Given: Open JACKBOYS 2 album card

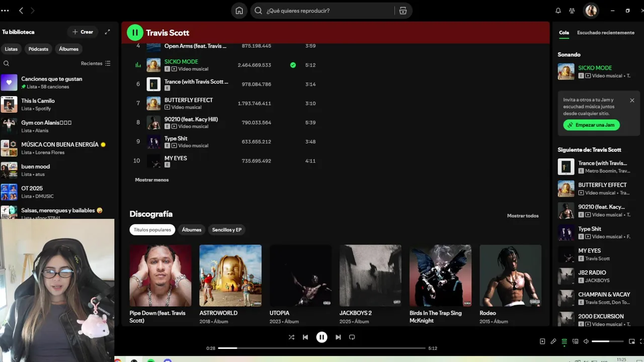Looking at the screenshot, I should pyautogui.click(x=370, y=284).
